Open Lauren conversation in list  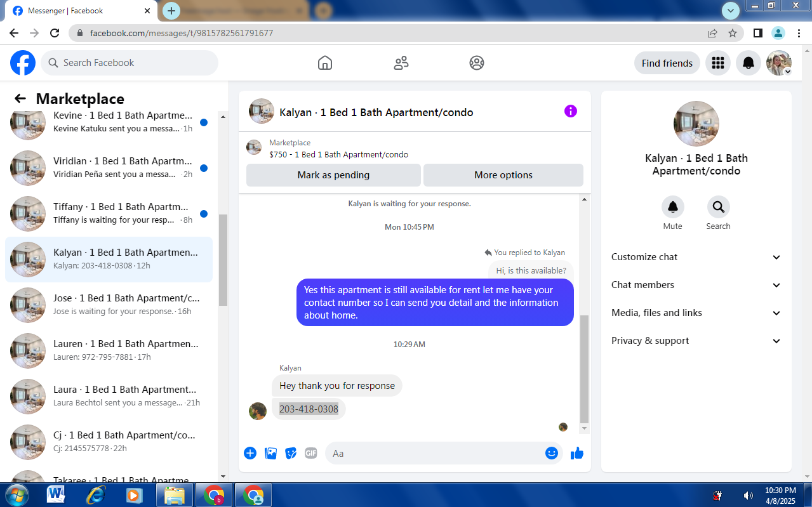[109, 350]
